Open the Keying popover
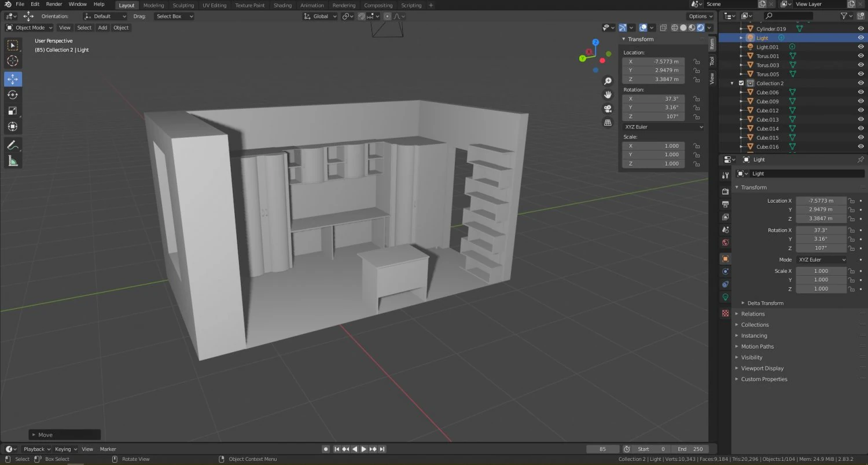This screenshot has height=465, width=868. (65, 449)
